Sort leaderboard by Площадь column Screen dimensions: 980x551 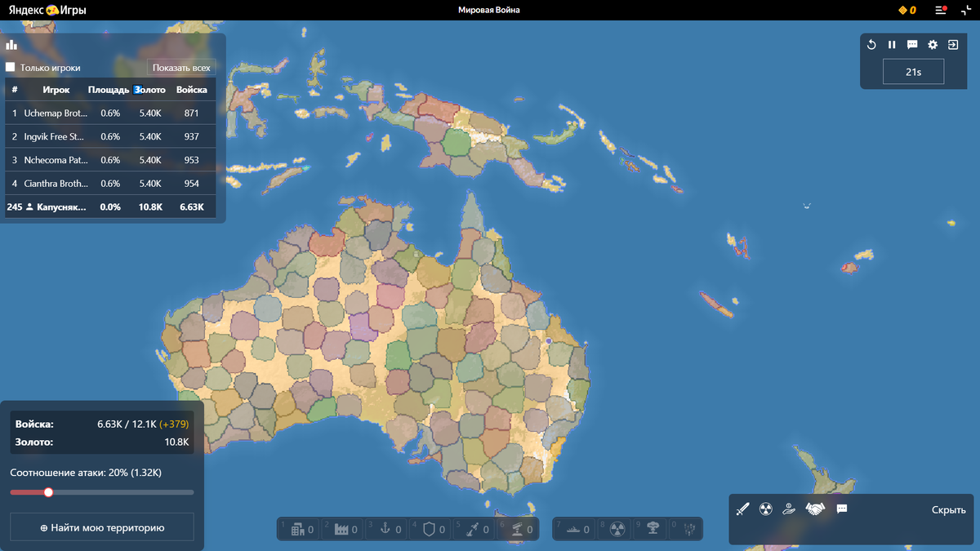(x=109, y=90)
